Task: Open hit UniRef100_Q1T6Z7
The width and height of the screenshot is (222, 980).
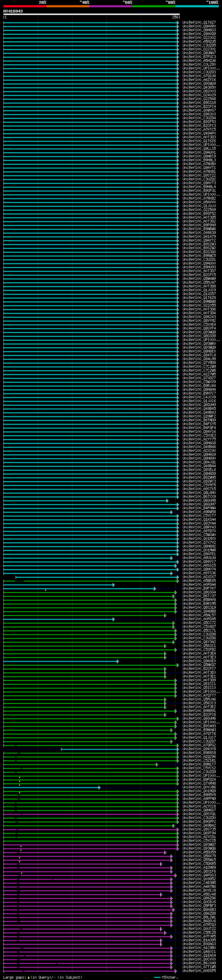Action: click(199, 23)
